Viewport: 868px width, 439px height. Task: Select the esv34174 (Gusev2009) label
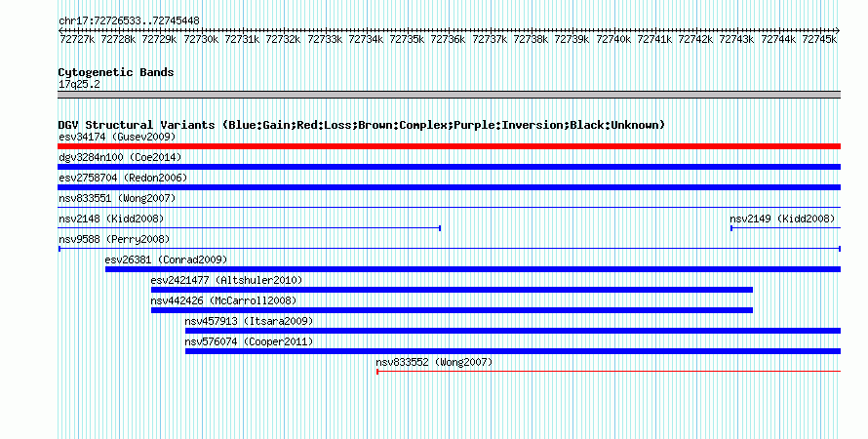(x=117, y=137)
